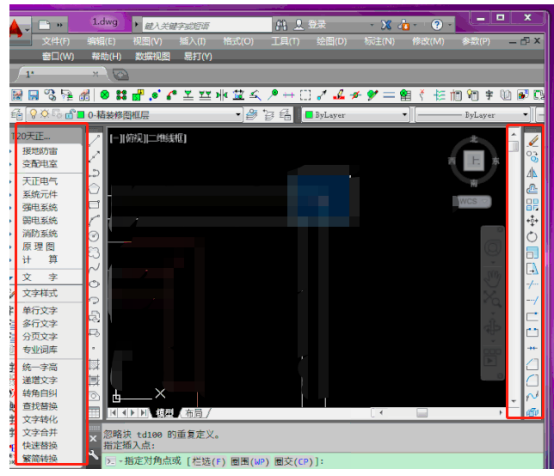This screenshot has width=554, height=476.
Task: Toggle the layer freeze sun icon
Action: [45, 114]
